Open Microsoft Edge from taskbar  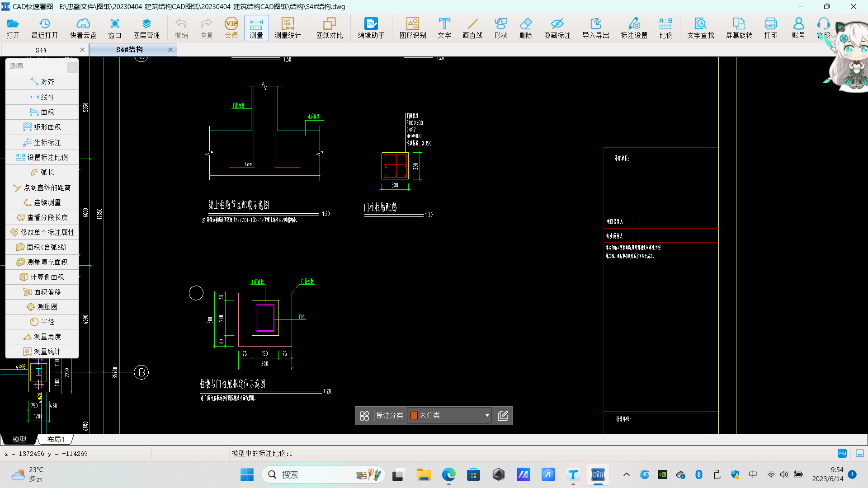tap(448, 474)
